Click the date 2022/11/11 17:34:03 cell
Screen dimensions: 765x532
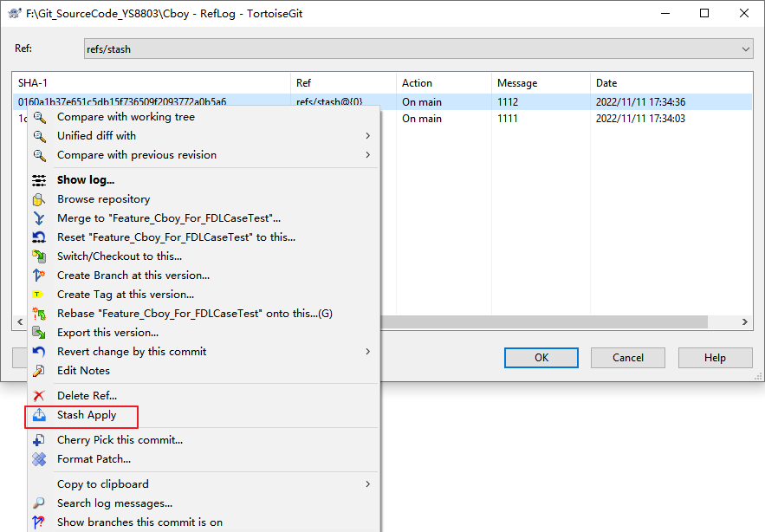(x=640, y=119)
